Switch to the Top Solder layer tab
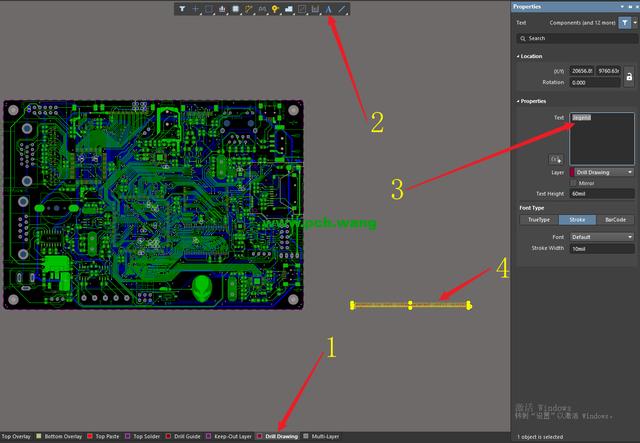Viewport: 640px width, 443px height. tap(147, 436)
